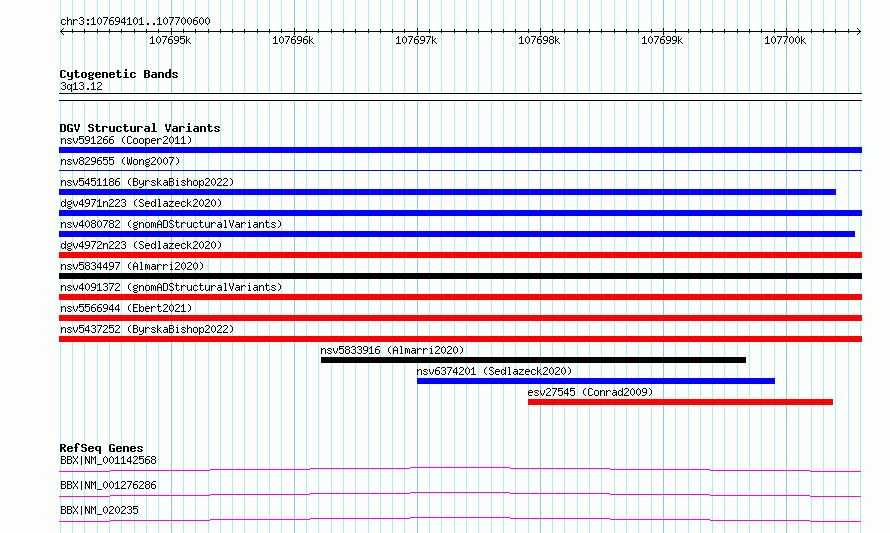
Task: Click the nsv4080782 (gnomADStructuralVariants) label
Action: click(x=171, y=224)
